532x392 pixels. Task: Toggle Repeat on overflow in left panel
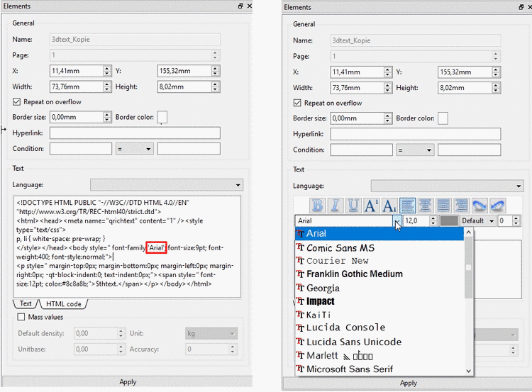click(x=16, y=102)
